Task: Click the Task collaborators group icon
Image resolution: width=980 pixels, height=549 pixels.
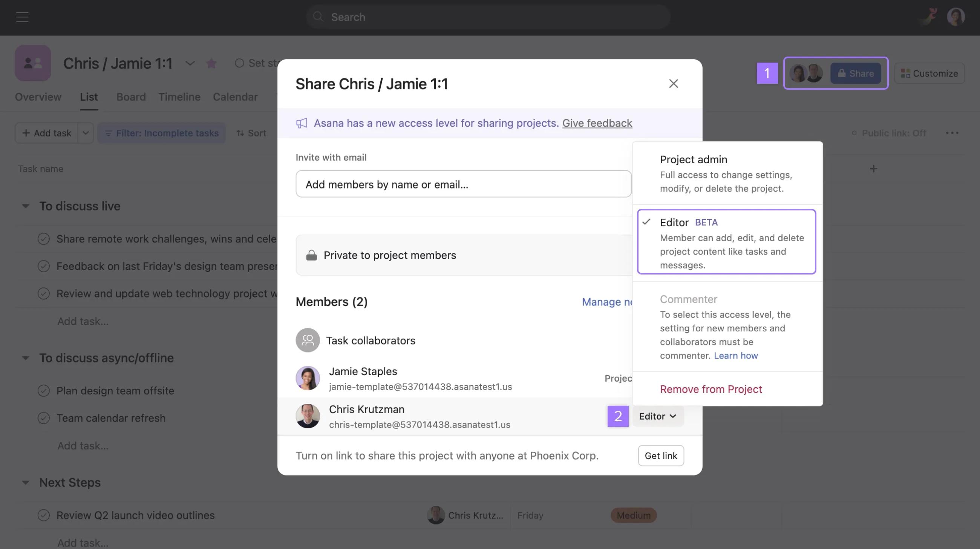Action: 308,340
